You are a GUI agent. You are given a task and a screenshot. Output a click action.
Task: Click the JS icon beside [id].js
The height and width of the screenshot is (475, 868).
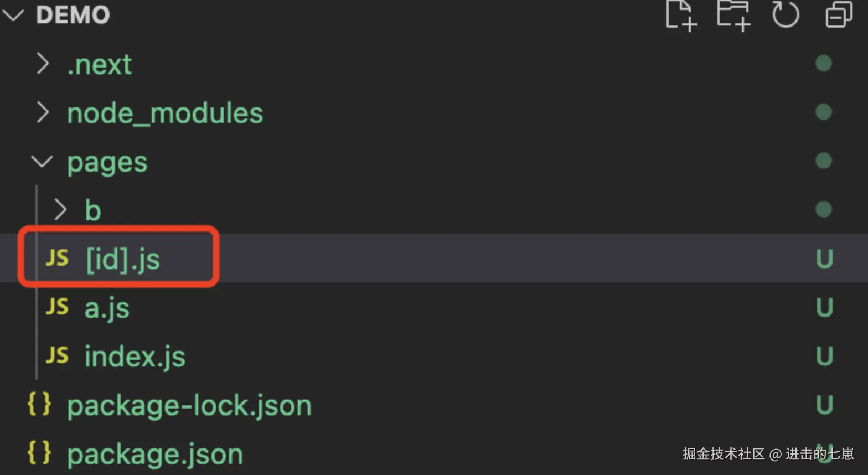click(x=57, y=258)
